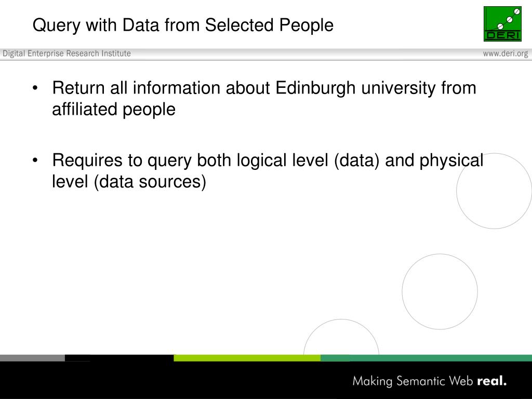Click the lime green footer bar segment

click(x=247, y=358)
